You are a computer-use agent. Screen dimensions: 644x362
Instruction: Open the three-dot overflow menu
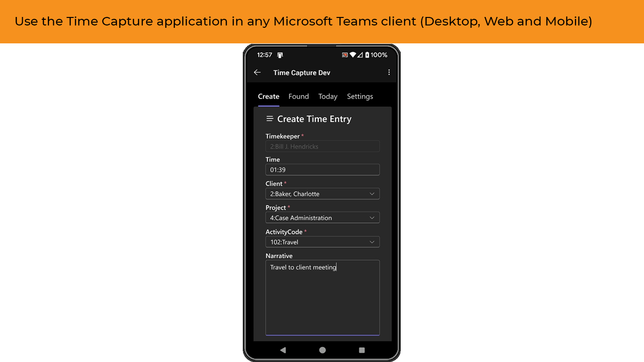click(389, 72)
